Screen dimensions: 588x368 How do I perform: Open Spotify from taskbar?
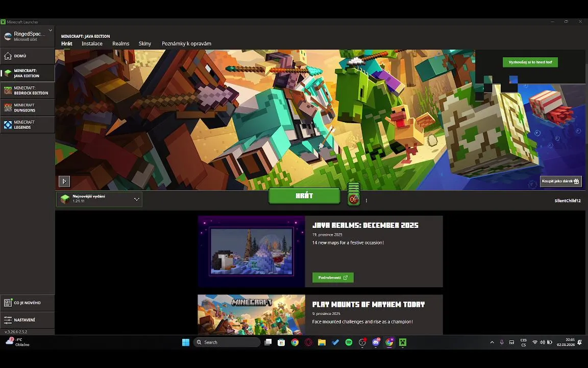pos(349,342)
